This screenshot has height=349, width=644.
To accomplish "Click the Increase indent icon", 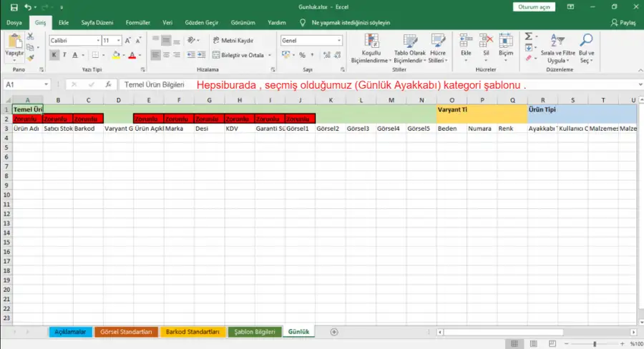I will click(202, 55).
